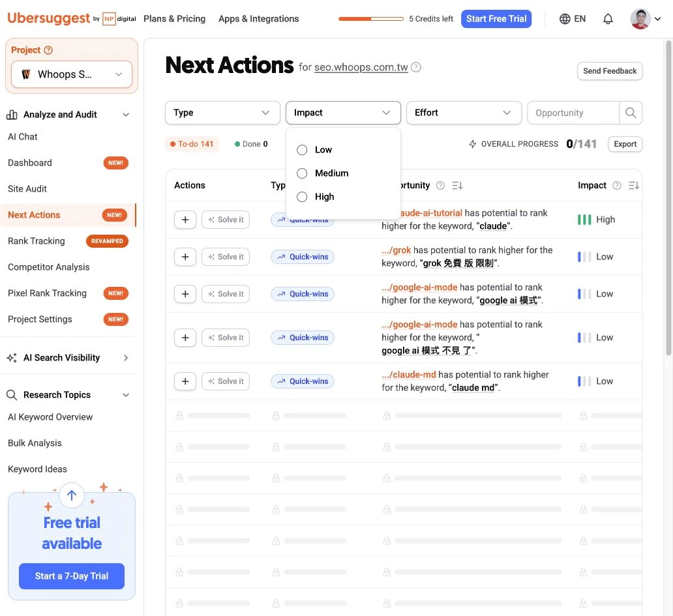Screen dimensions: 673x616
Task: Open Keyword Ideas in sidebar
Action: point(37,469)
